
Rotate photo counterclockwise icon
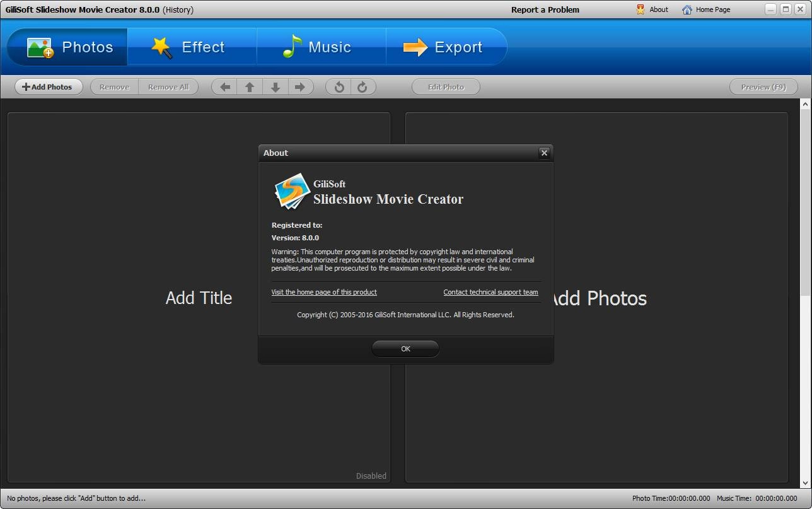coord(339,87)
